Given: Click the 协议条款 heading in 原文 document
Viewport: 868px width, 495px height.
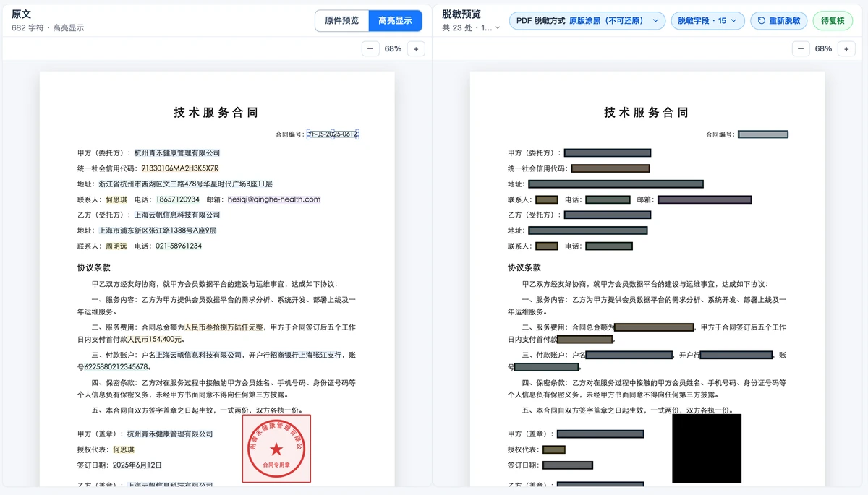Looking at the screenshot, I should tap(95, 267).
